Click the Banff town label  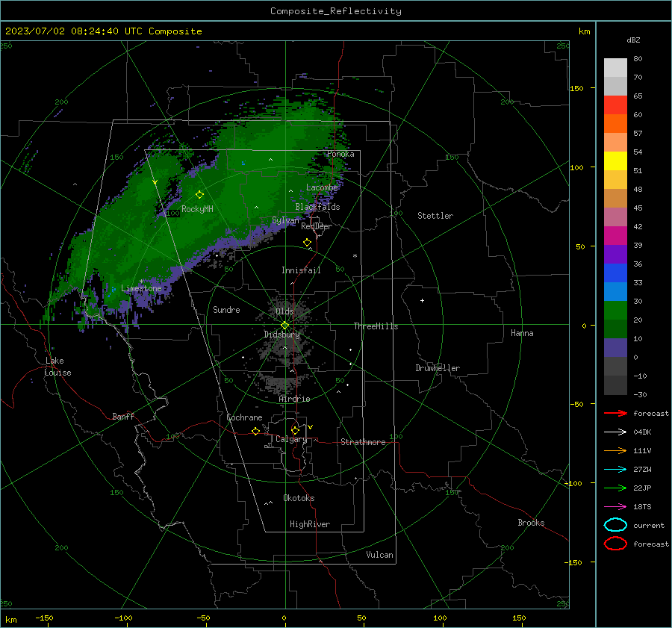pos(123,416)
